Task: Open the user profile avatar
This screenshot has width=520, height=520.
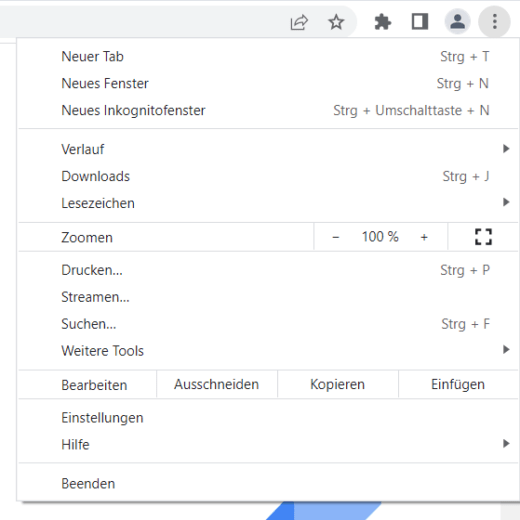Action: pos(457,22)
